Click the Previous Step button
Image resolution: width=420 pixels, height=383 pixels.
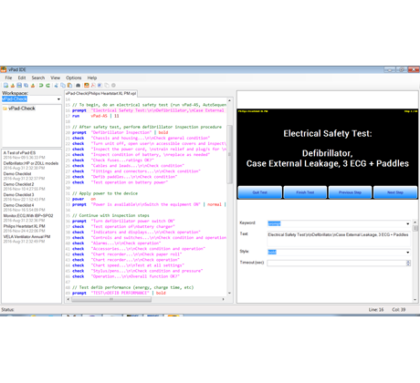click(350, 192)
